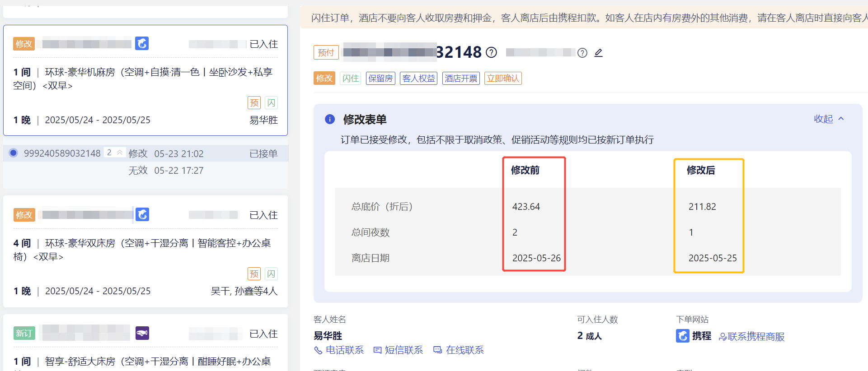Image resolution: width=868 pixels, height=371 pixels.
Task: Click the Ctrip logo on 4-room order card
Action: tap(142, 214)
